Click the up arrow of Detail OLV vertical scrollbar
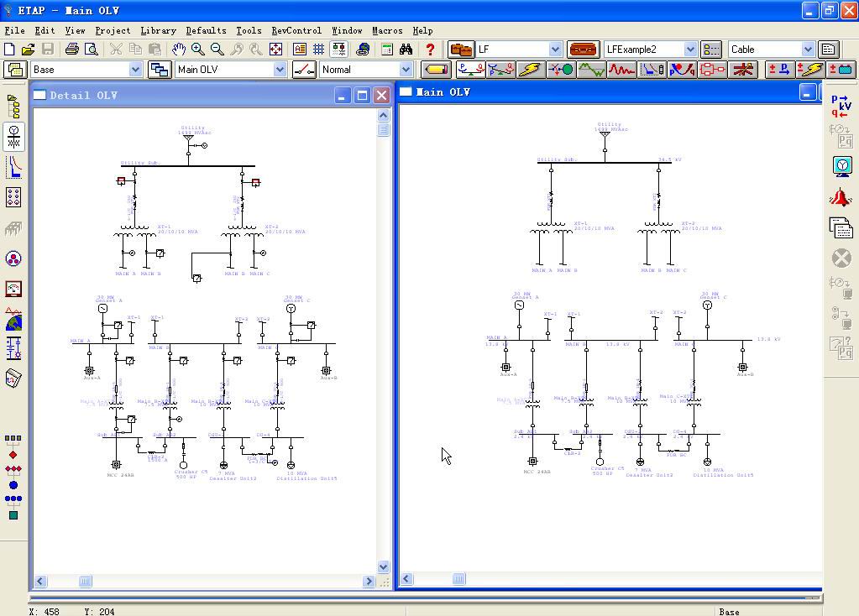Screen dimensions: 859x616 pos(384,116)
